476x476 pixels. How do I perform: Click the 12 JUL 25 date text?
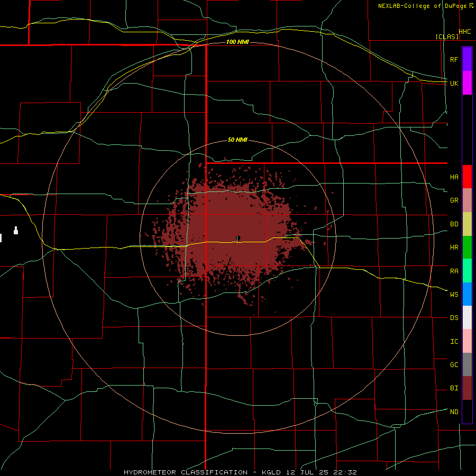(306, 472)
